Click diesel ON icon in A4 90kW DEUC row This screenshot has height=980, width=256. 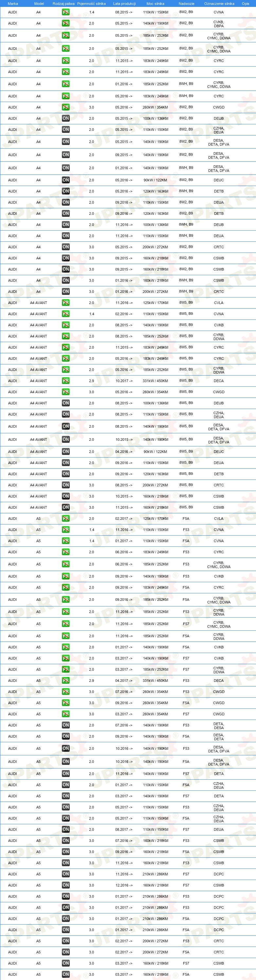(66, 180)
